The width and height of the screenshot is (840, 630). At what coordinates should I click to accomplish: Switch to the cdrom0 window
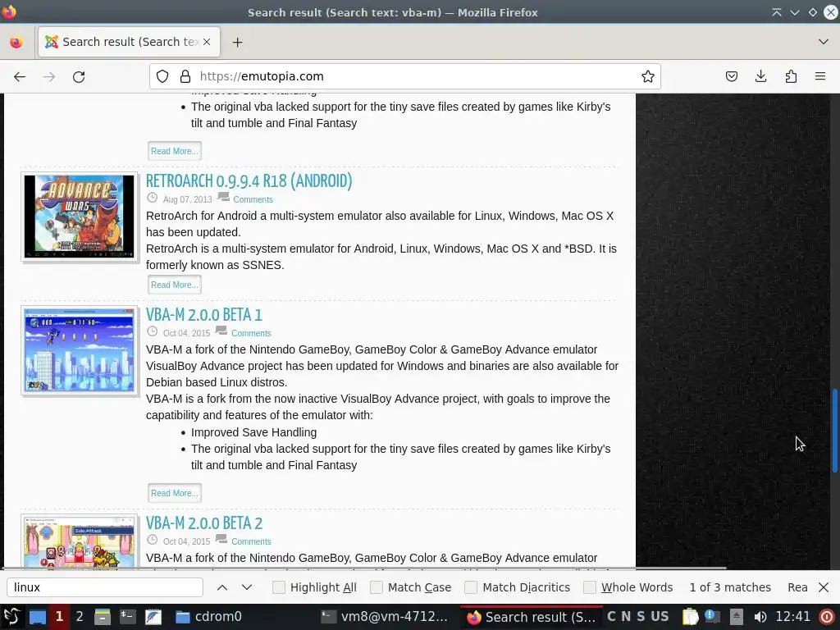pos(209,617)
